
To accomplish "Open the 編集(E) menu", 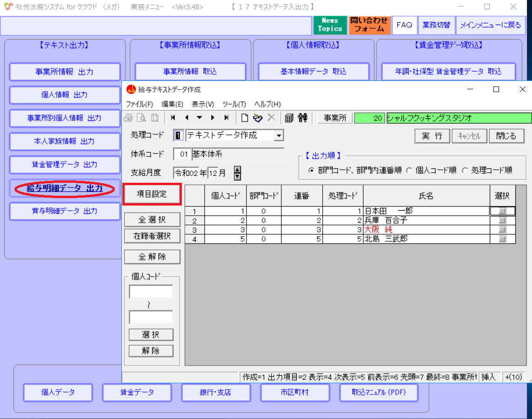I will pyautogui.click(x=173, y=104).
